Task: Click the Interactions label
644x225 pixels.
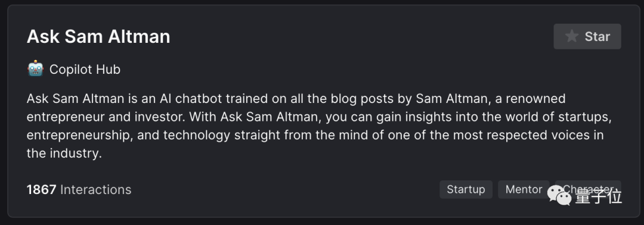Action: (x=95, y=189)
